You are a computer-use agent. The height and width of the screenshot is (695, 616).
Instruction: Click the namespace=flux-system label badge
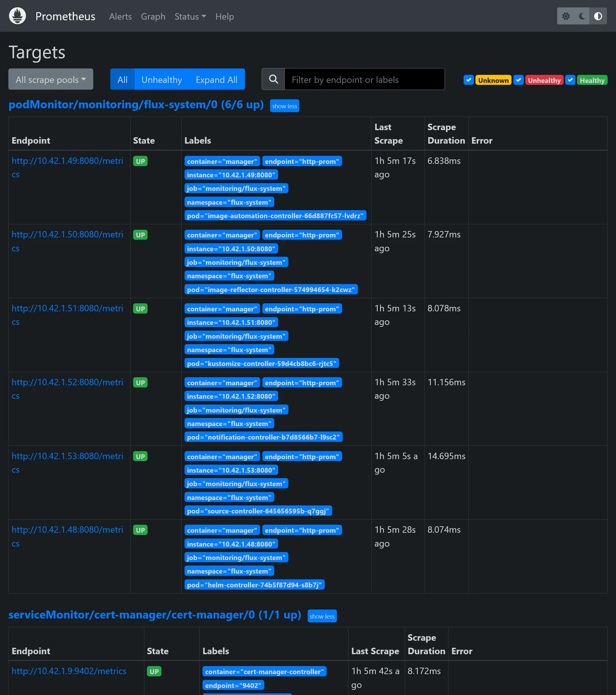[229, 202]
